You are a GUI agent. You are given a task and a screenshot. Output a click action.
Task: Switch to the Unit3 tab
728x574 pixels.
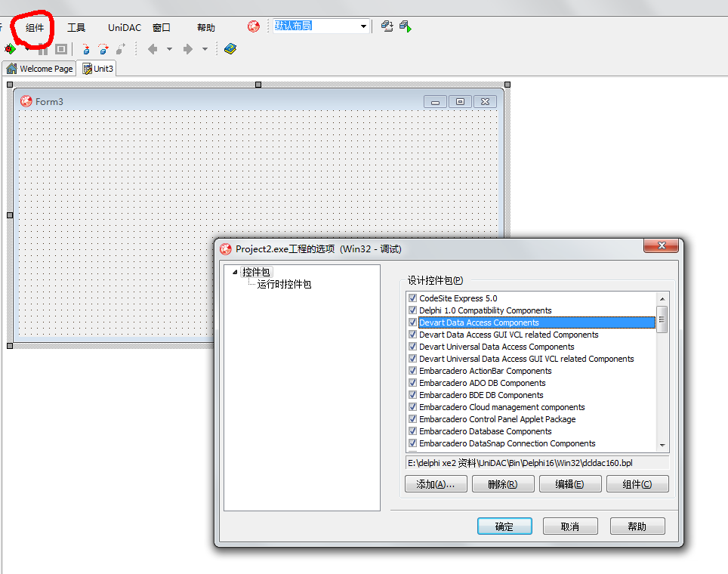pos(98,69)
